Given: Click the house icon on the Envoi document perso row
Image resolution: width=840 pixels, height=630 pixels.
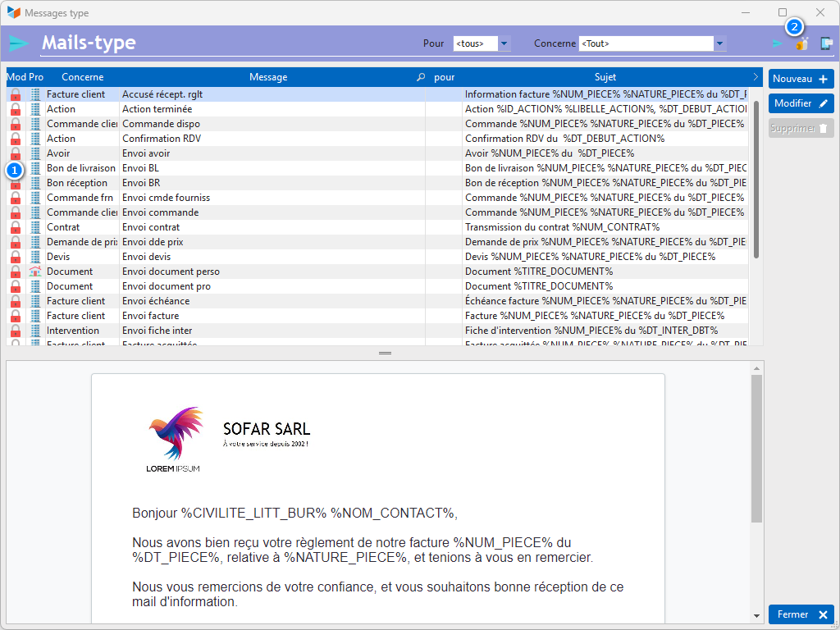Looking at the screenshot, I should tap(34, 272).
